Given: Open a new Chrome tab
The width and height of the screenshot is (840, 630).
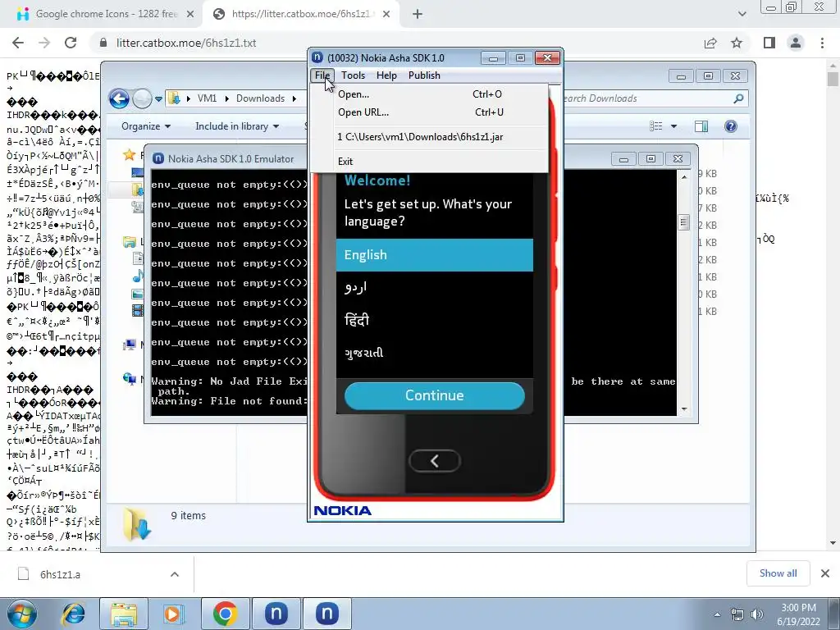Looking at the screenshot, I should point(418,15).
